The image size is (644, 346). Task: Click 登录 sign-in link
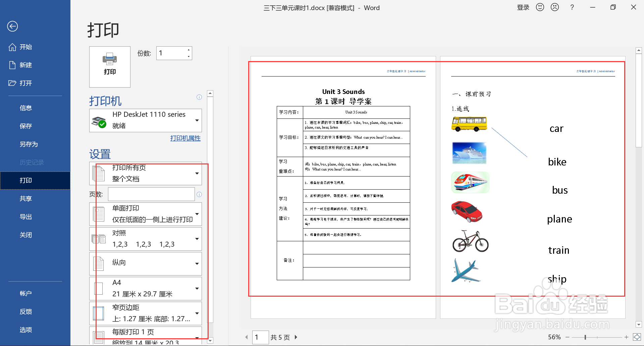523,7
